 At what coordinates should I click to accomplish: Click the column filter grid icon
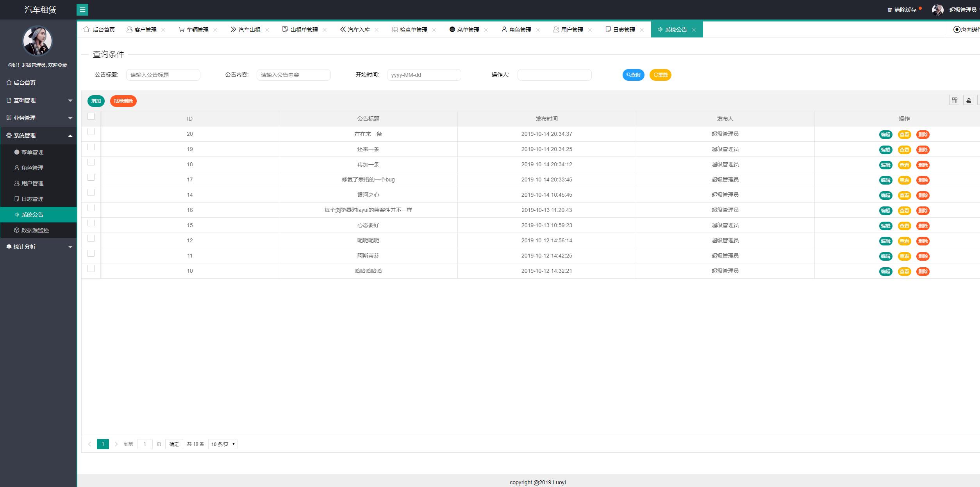954,101
